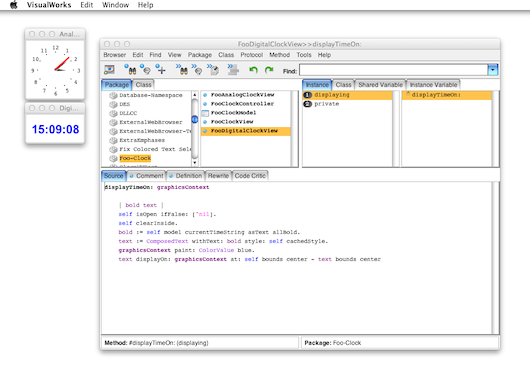Click the eye visual launcher toolbar icon
The image size is (530, 385).
click(109, 70)
